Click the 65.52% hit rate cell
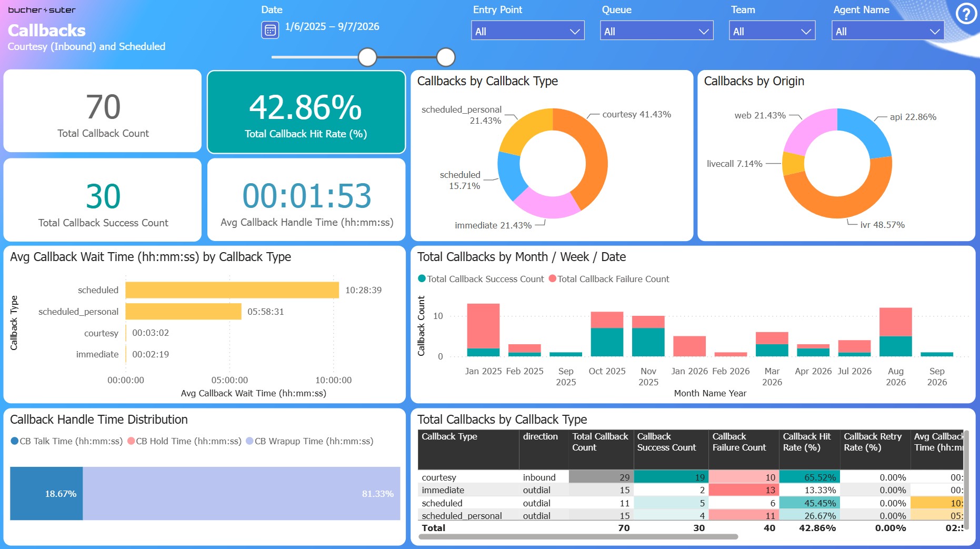 tap(809, 477)
